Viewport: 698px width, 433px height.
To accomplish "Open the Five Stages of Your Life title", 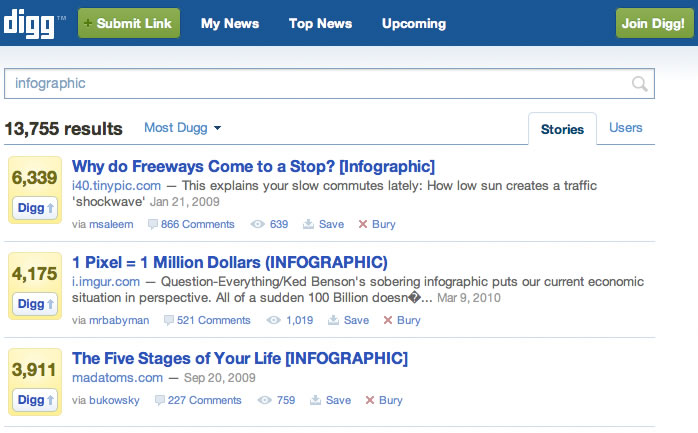I will (240, 358).
